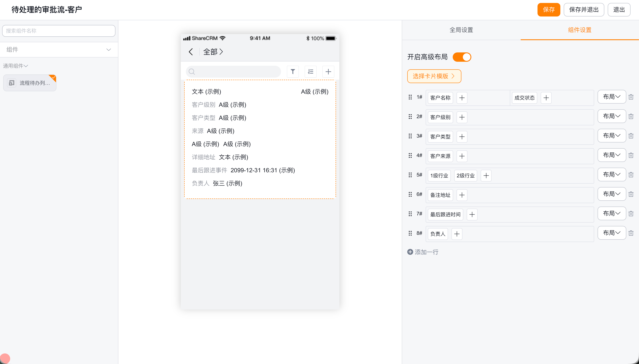Screen dimensions: 639x364
Task: Open 布局 dropdown for row 1#
Action: (612, 97)
